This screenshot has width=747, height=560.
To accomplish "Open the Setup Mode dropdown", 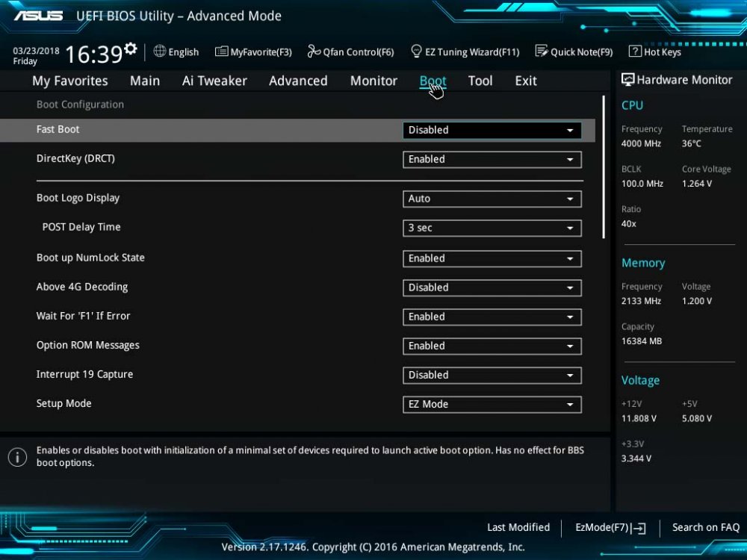I will coord(492,404).
